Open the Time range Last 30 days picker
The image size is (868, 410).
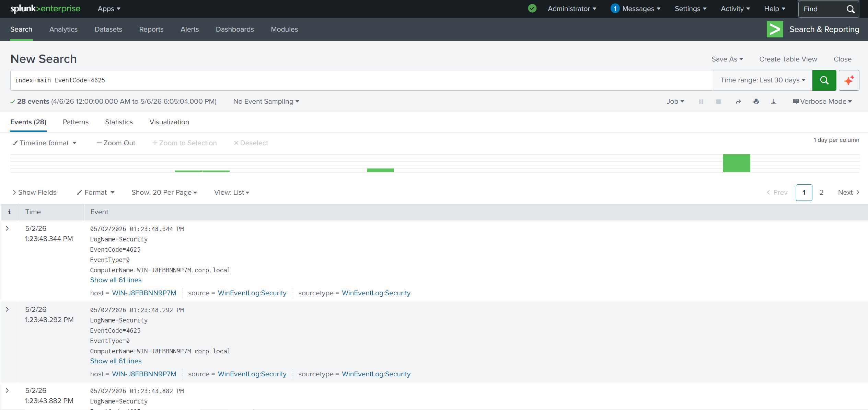pos(763,80)
